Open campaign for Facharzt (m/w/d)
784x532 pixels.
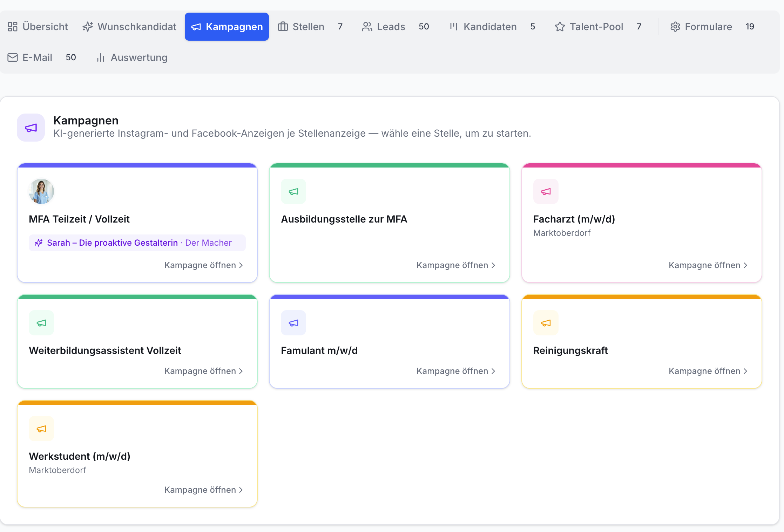coord(708,265)
